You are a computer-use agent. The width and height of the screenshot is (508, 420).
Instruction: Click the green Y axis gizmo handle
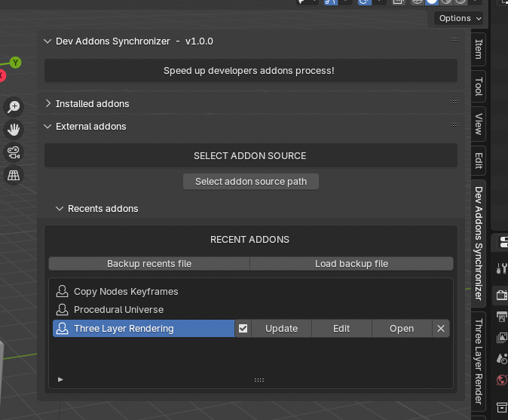click(x=15, y=63)
